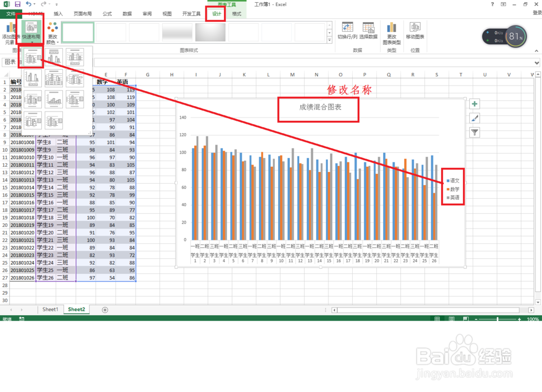542x392 pixels.
Task: Choose the first quick layout thumbnail
Action: (33, 57)
